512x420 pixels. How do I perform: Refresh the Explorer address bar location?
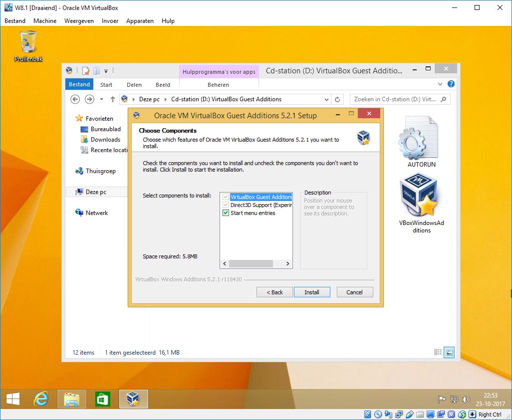pyautogui.click(x=338, y=99)
